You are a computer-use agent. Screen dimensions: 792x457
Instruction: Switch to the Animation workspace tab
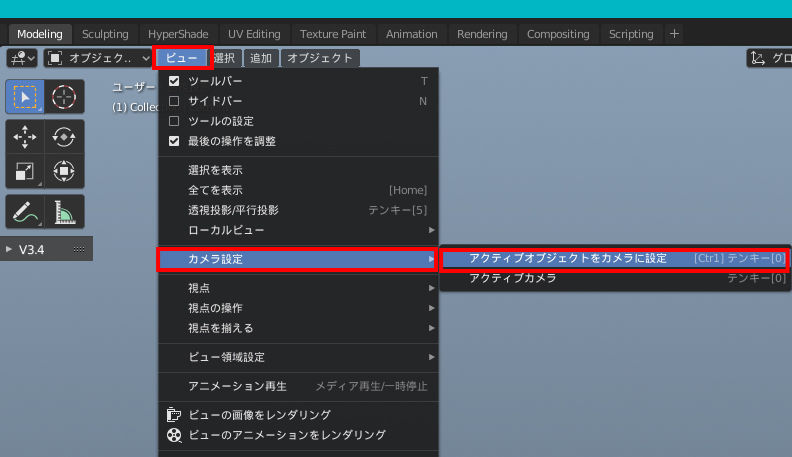click(412, 34)
